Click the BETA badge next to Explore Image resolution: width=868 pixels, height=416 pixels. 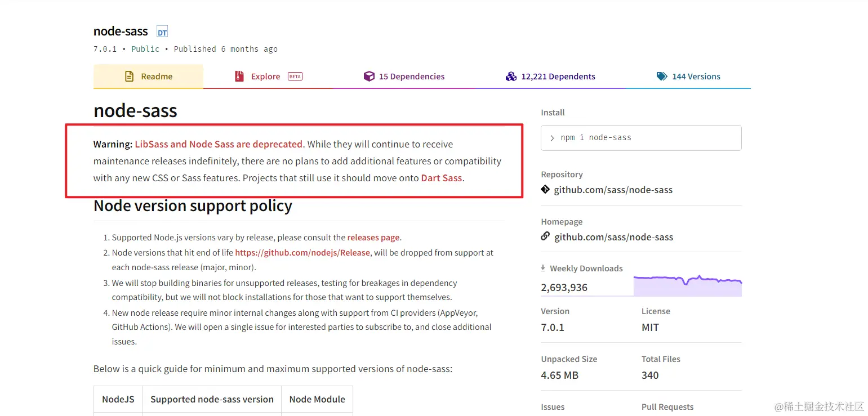click(295, 77)
